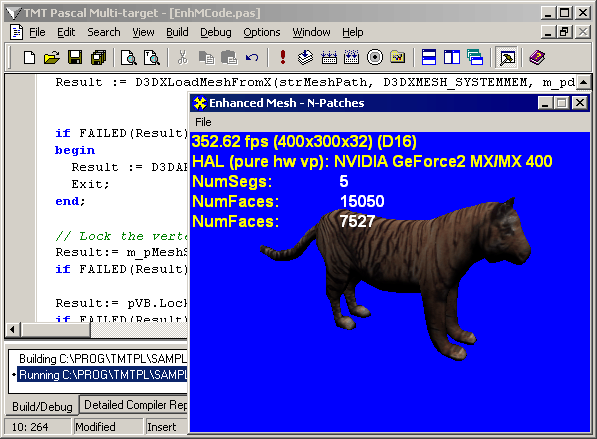Click the Cut scissors icon
The image size is (597, 439).
point(183,58)
